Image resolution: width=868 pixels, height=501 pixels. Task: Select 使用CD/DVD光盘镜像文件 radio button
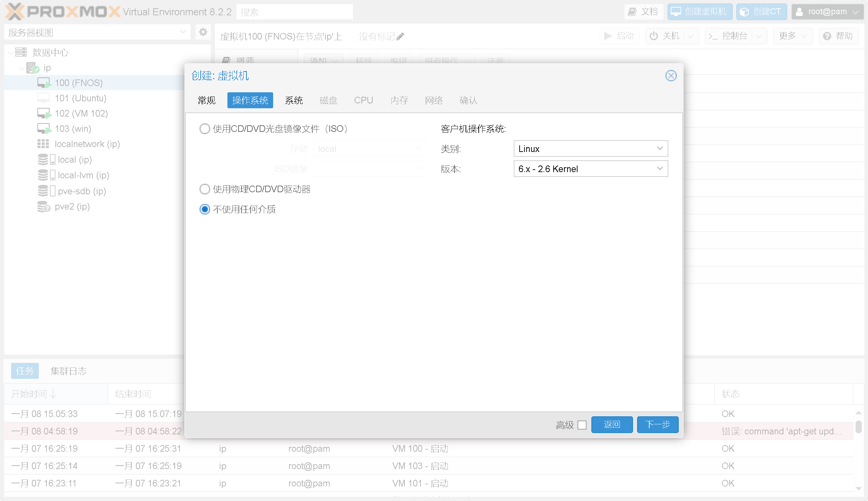tap(205, 128)
